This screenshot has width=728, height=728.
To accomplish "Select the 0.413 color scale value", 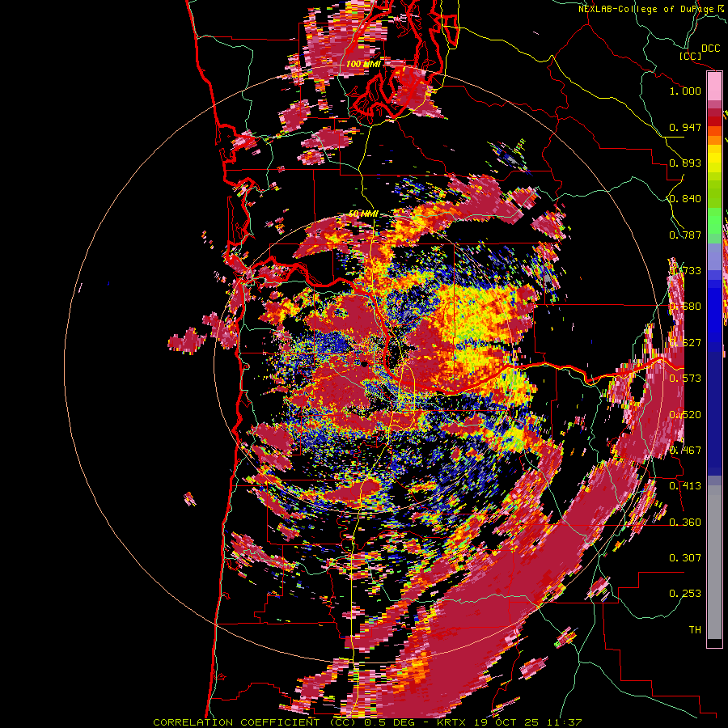I will 685,486.
